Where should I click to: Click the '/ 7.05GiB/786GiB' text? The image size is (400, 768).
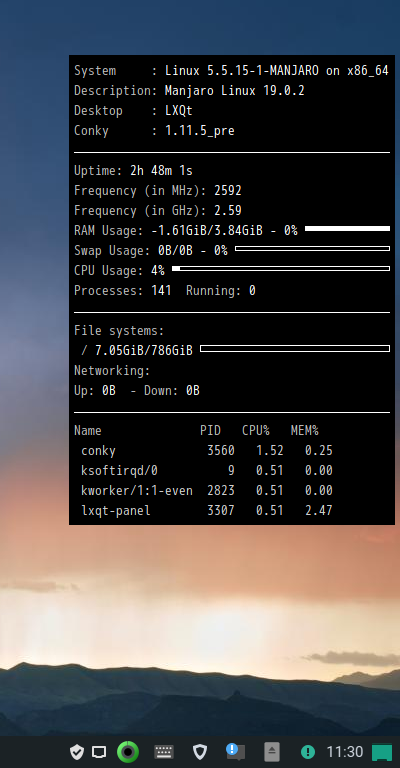click(x=137, y=351)
